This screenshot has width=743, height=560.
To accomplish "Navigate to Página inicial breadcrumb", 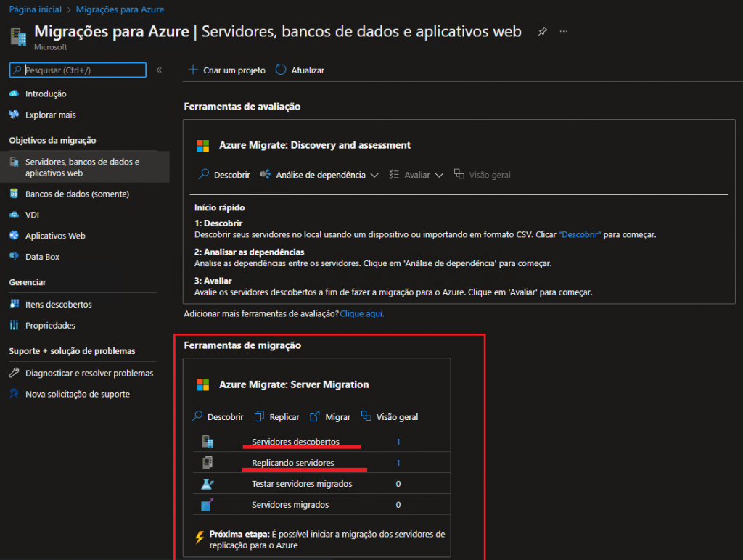I will 35,9.
